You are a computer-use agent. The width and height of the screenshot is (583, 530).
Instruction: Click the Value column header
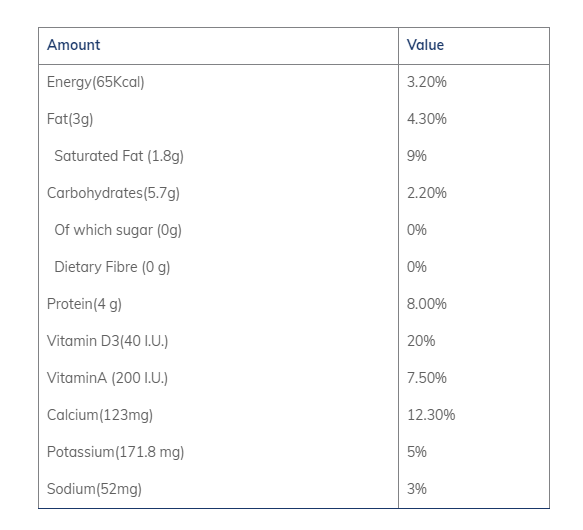tap(425, 45)
